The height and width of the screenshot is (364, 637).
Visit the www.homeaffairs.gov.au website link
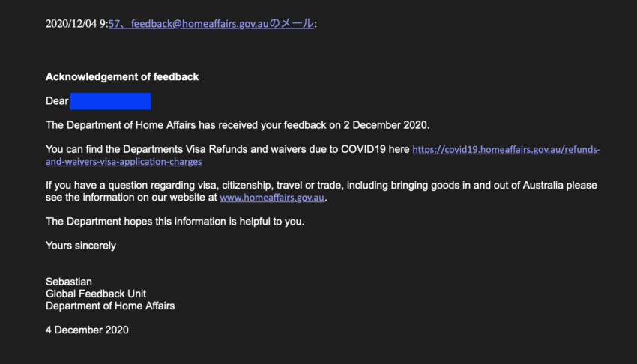coord(272,198)
